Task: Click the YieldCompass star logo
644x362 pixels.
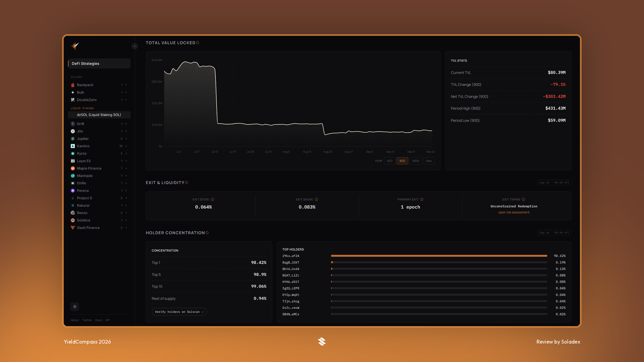Action: pos(75,46)
